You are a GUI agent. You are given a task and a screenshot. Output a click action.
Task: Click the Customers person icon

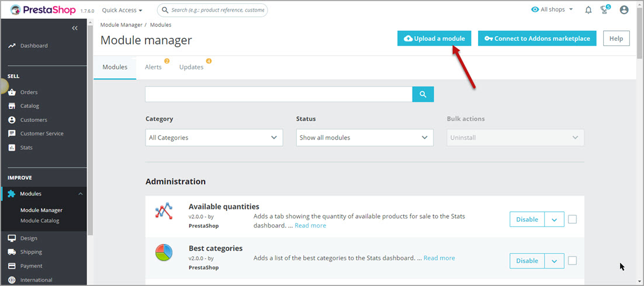coord(12,120)
